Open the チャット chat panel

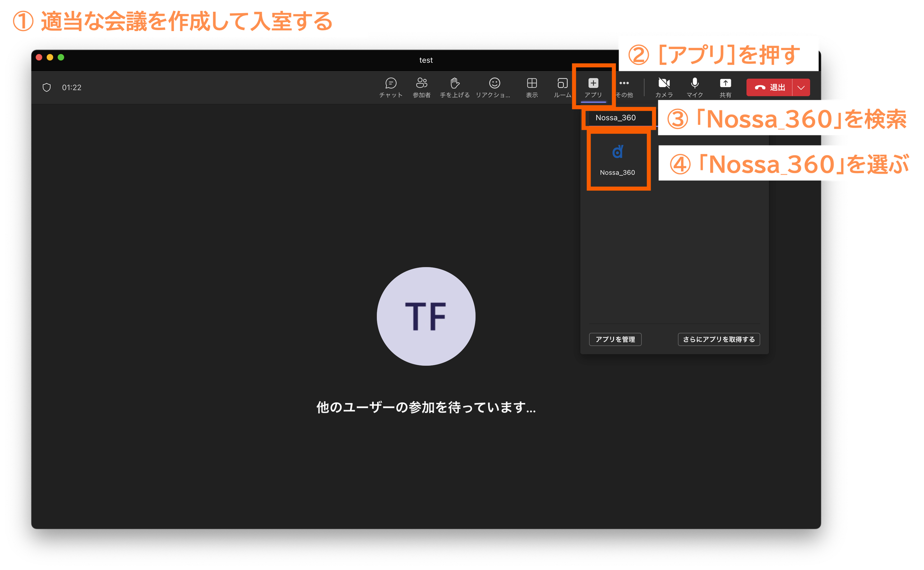(x=391, y=87)
